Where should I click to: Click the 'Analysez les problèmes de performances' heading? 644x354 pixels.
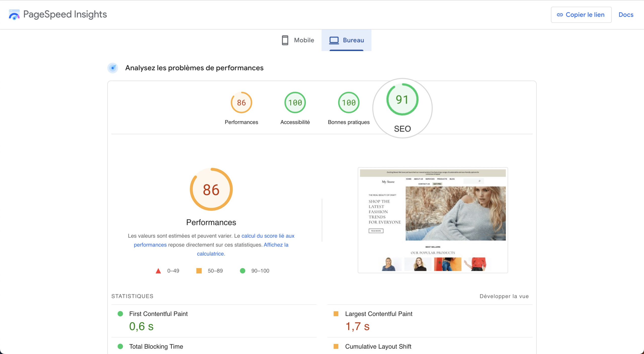194,68
